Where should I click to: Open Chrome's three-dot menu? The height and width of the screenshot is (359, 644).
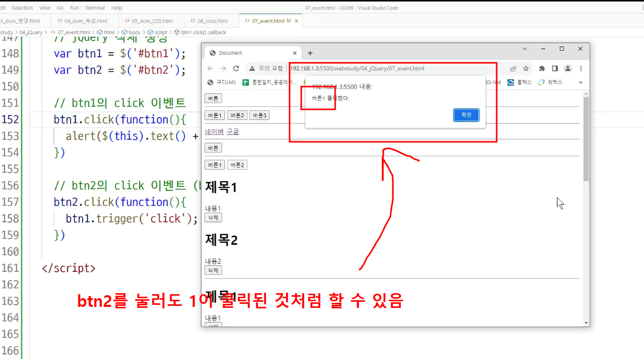(581, 68)
